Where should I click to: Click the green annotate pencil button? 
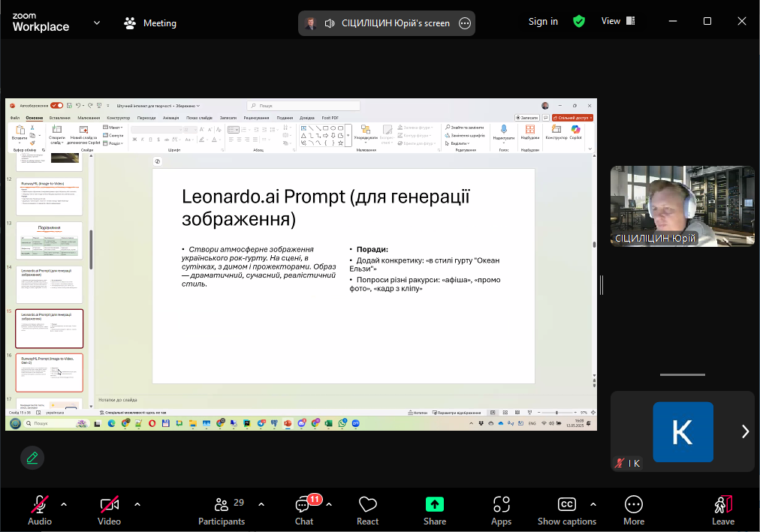click(32, 458)
